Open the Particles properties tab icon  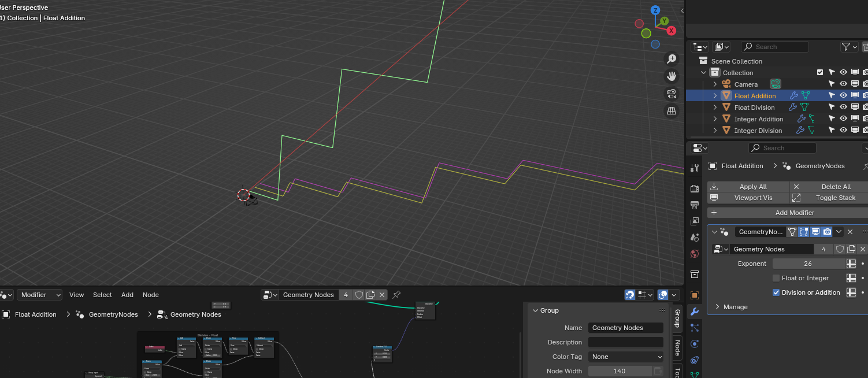[695, 328]
